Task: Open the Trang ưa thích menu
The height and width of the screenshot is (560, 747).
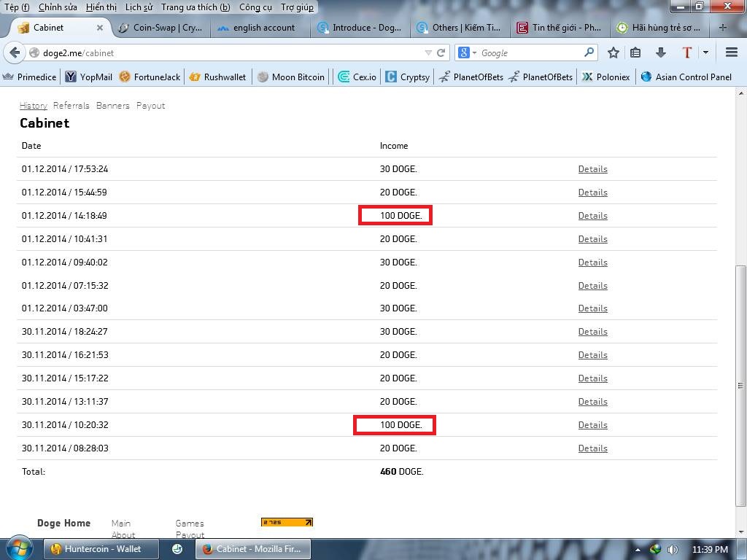Action: click(x=196, y=7)
